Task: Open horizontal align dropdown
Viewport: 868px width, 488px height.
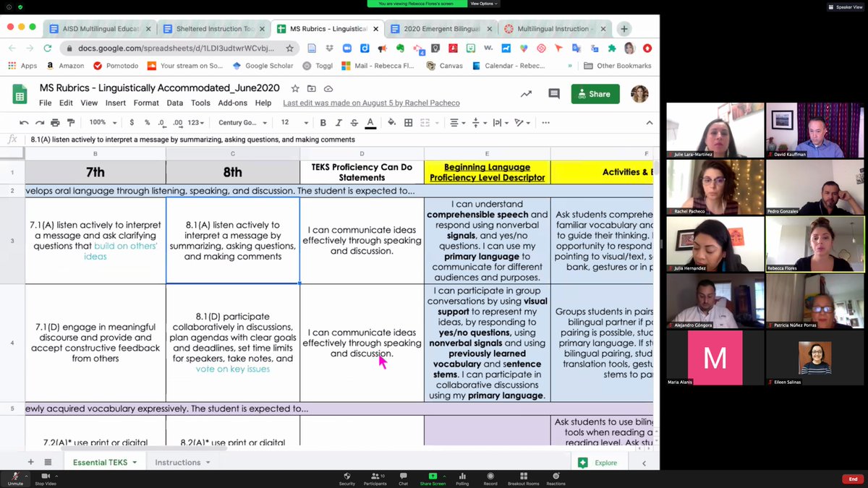Action: (456, 123)
